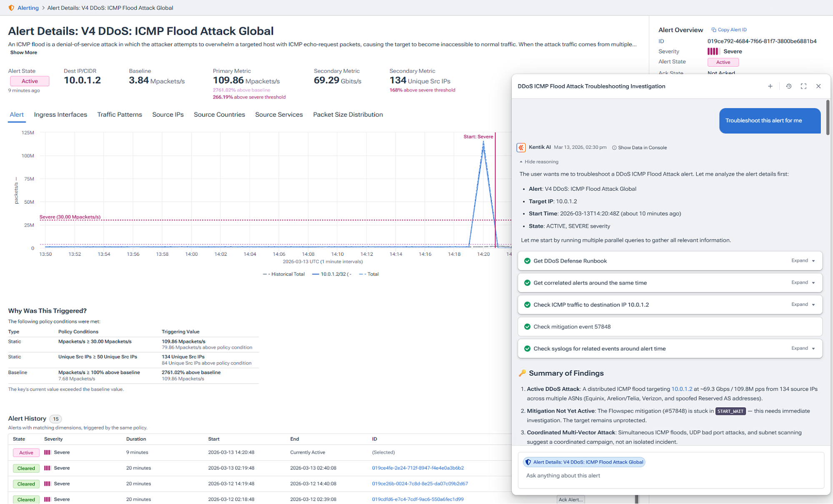833x504 pixels.
Task: Open investigation history via clock icon
Action: point(788,86)
